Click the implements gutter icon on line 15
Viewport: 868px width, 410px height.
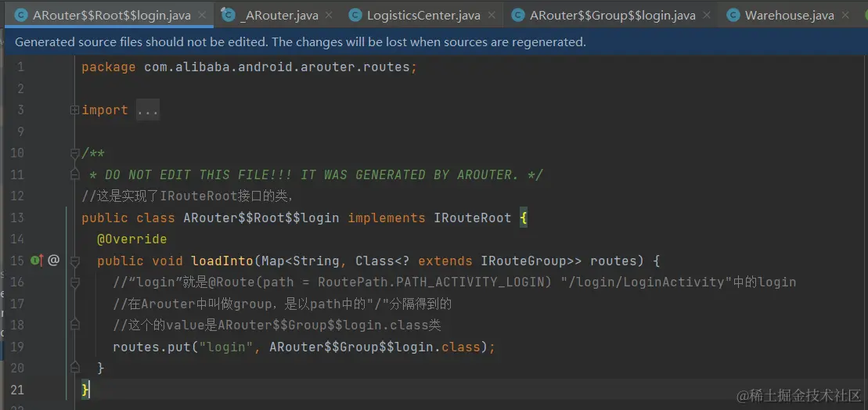pos(37,260)
